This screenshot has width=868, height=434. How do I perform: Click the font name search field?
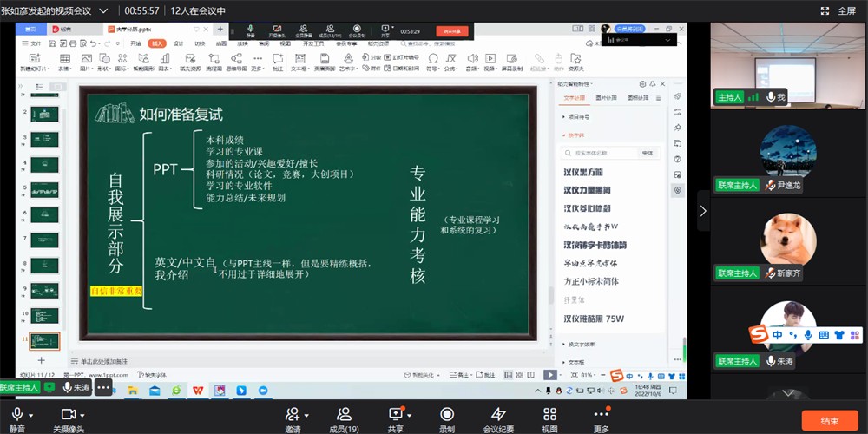[x=599, y=152]
